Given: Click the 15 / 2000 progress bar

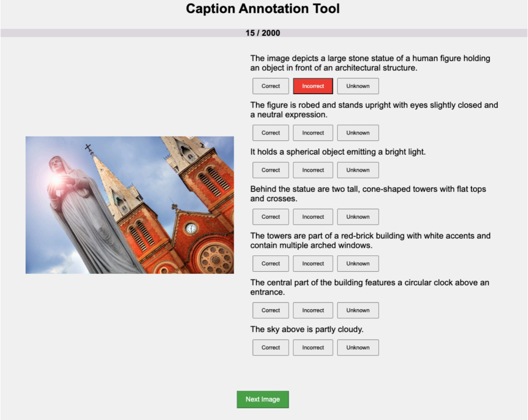Looking at the screenshot, I should click(263, 33).
